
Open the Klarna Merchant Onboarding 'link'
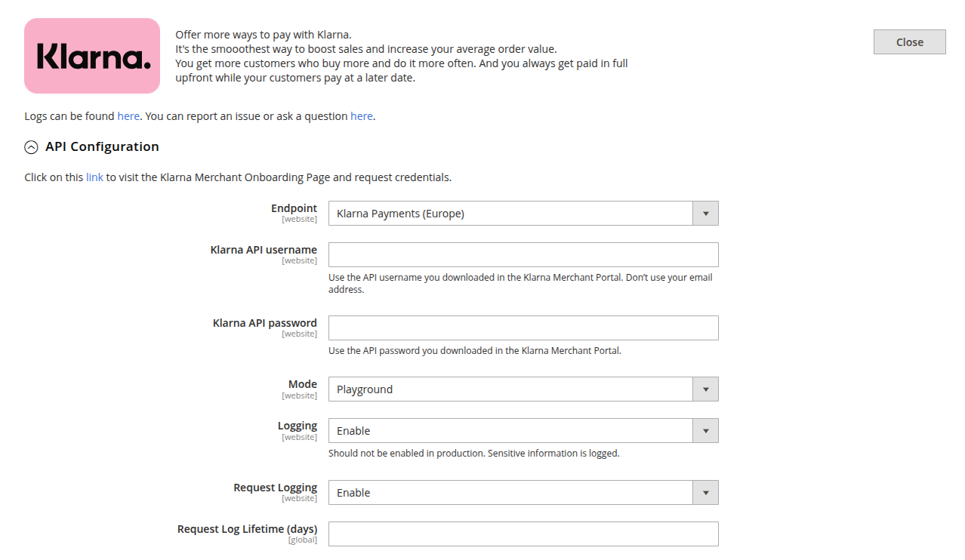click(x=94, y=177)
